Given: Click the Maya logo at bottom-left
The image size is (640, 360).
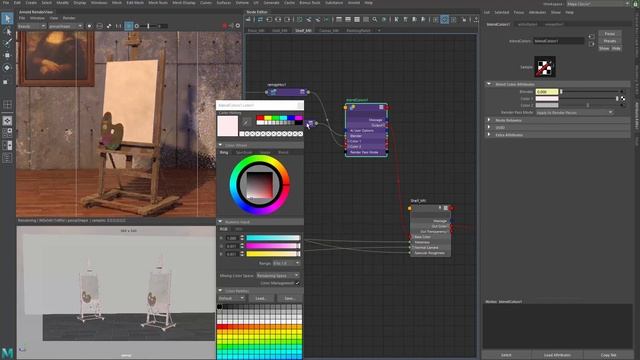Looking at the screenshot, I should 7,353.
